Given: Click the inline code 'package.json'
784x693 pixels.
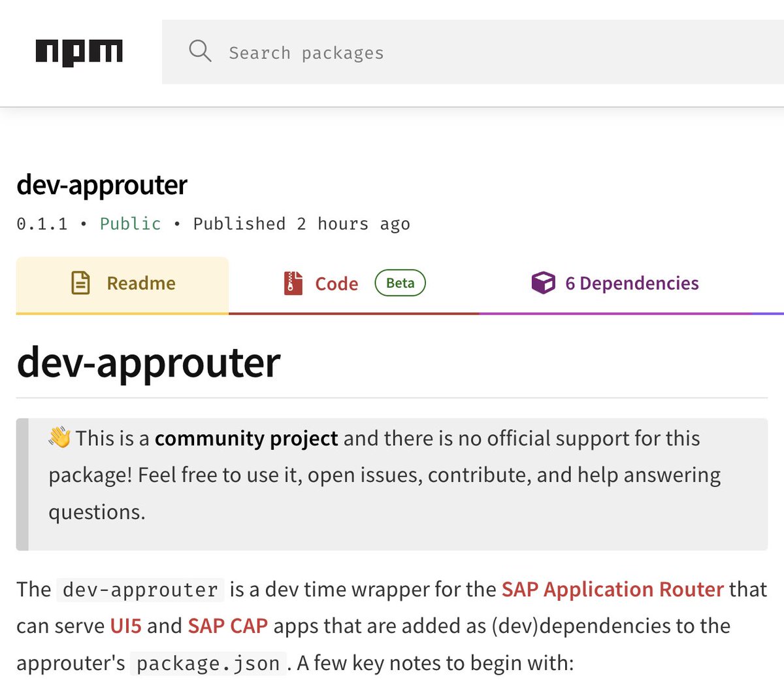Looking at the screenshot, I should click(x=208, y=664).
